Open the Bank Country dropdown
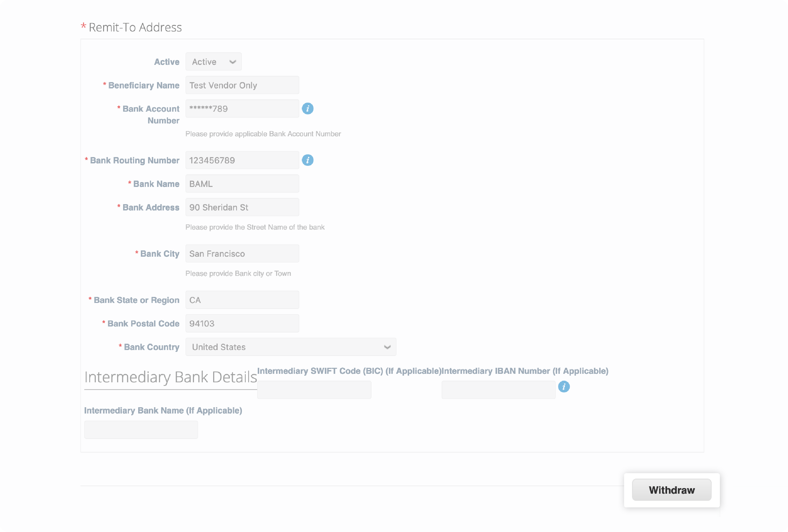The height and width of the screenshot is (532, 788). coord(291,347)
